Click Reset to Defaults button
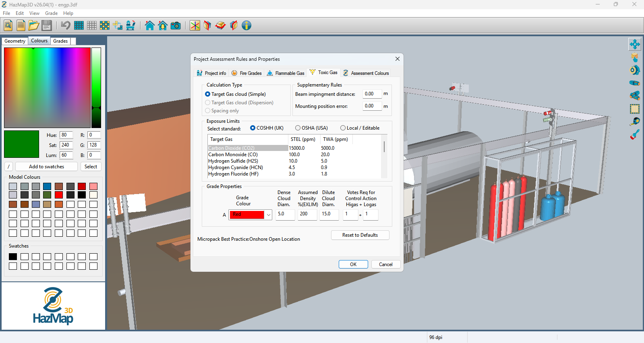The image size is (644, 343). pyautogui.click(x=360, y=235)
